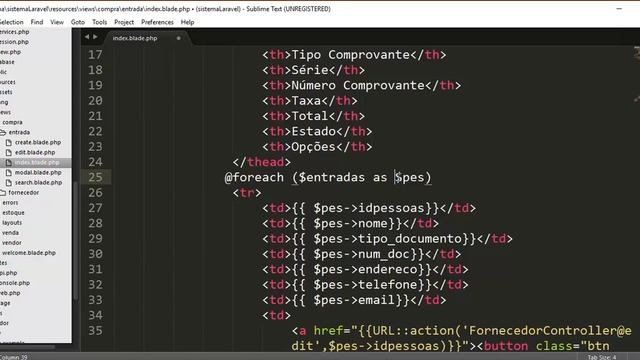
Task: Open the Goto menu
Action: coord(78,22)
